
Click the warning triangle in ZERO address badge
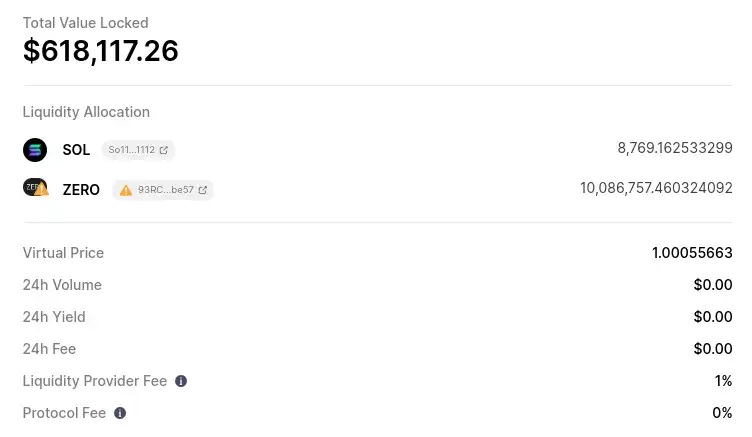126,190
